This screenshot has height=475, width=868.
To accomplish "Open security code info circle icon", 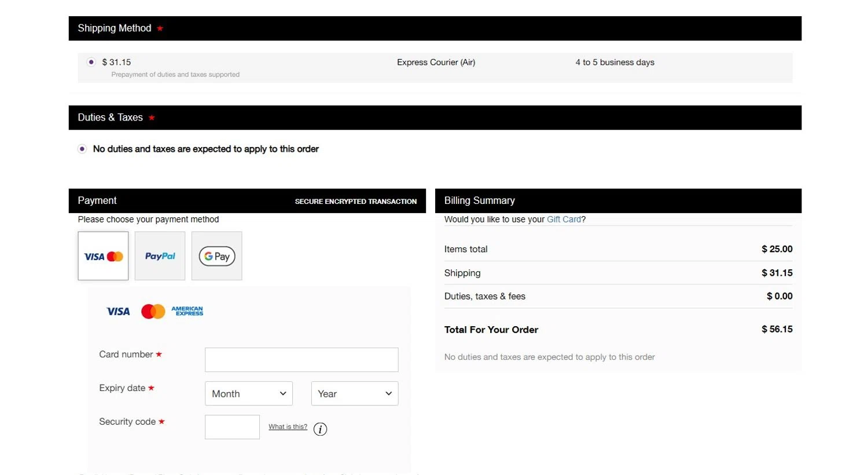I will [x=320, y=429].
